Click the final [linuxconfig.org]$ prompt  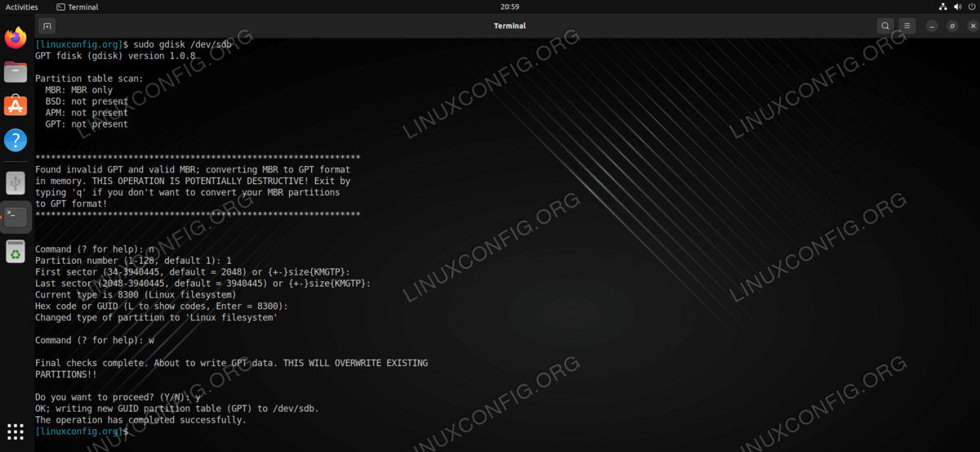pos(82,431)
